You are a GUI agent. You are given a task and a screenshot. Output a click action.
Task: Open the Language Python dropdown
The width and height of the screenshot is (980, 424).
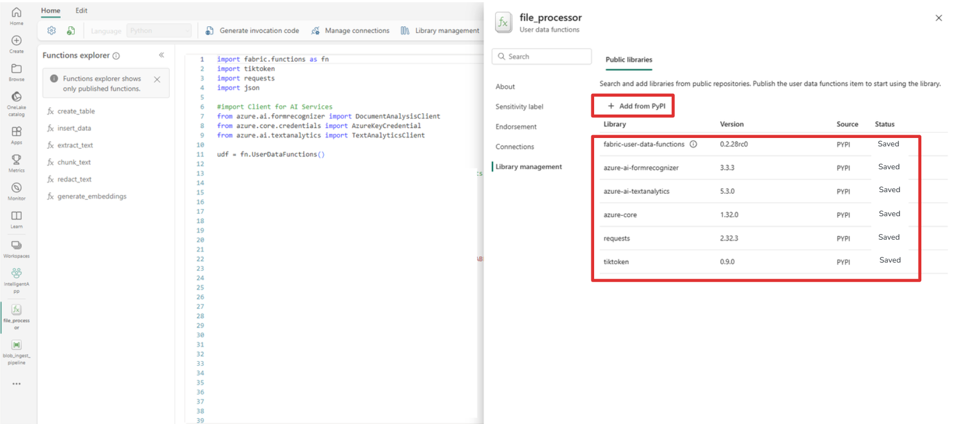coord(159,31)
